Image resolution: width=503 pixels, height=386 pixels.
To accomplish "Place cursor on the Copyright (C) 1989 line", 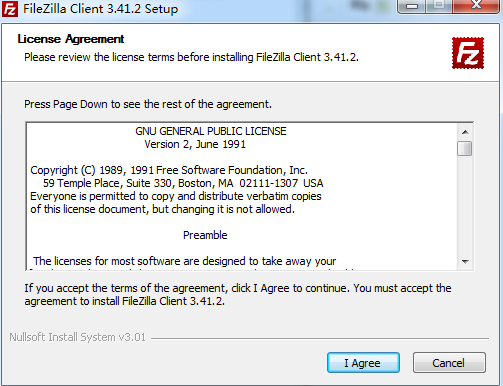I will tap(169, 170).
